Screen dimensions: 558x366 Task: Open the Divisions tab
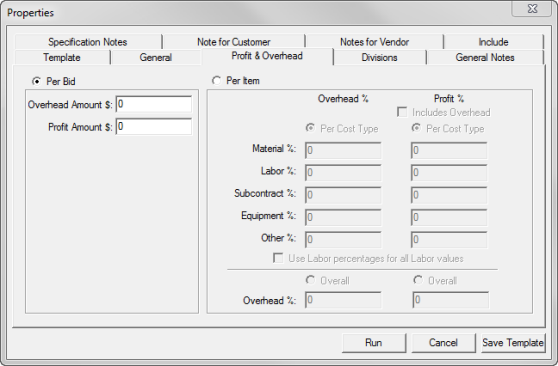(x=379, y=57)
